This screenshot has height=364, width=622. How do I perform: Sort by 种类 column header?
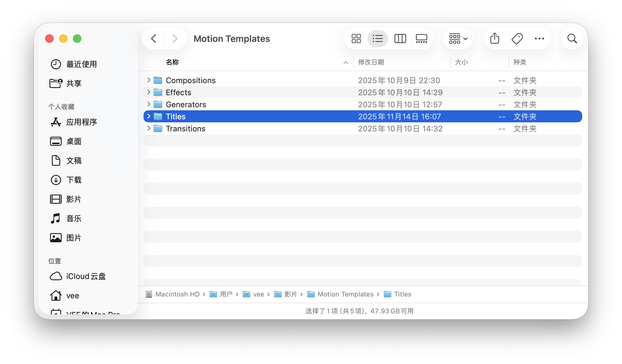point(520,62)
